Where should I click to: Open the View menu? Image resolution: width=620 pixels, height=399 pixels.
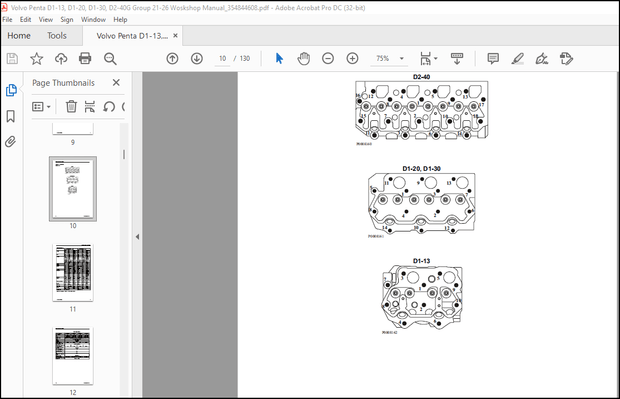(45, 19)
